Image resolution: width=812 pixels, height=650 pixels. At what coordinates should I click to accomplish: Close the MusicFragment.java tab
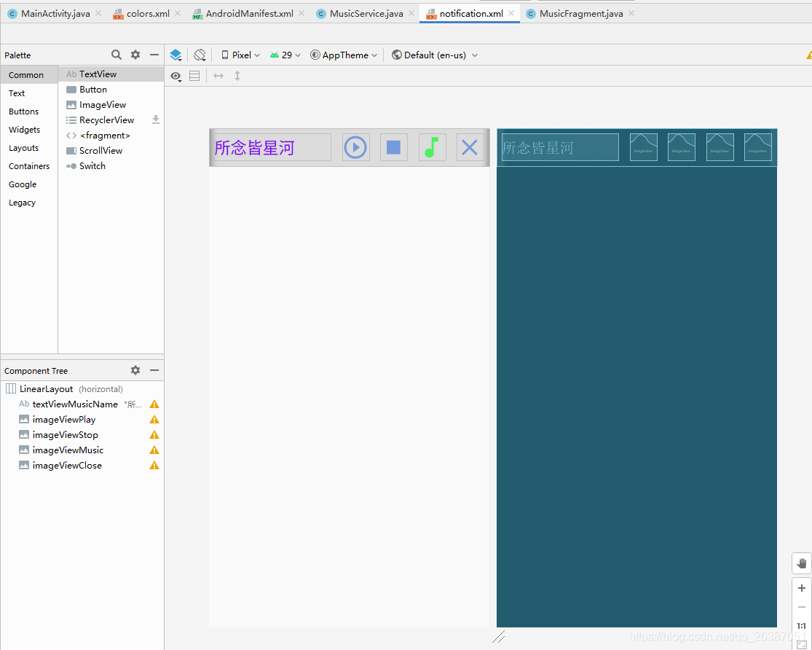pos(631,13)
